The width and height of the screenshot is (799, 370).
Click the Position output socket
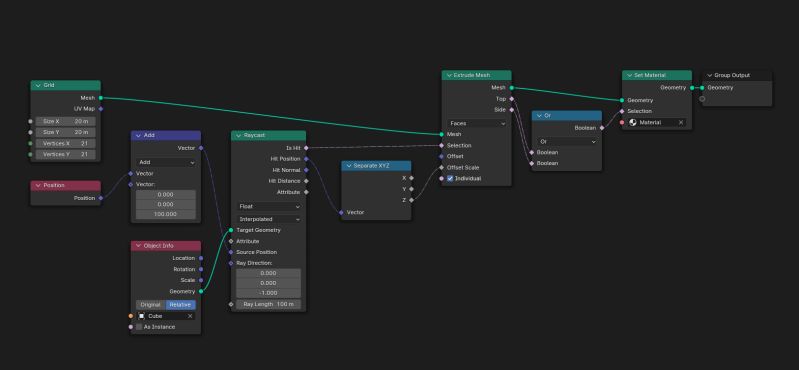click(x=100, y=198)
